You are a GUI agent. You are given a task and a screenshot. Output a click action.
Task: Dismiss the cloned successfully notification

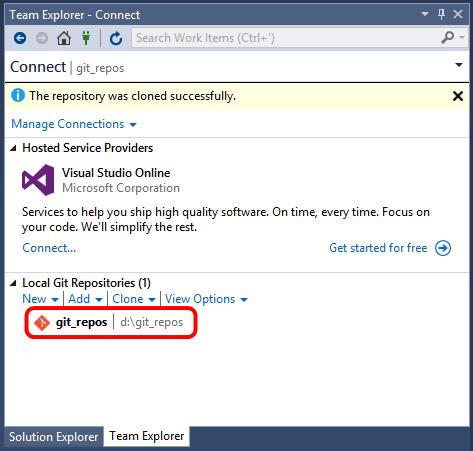click(458, 96)
